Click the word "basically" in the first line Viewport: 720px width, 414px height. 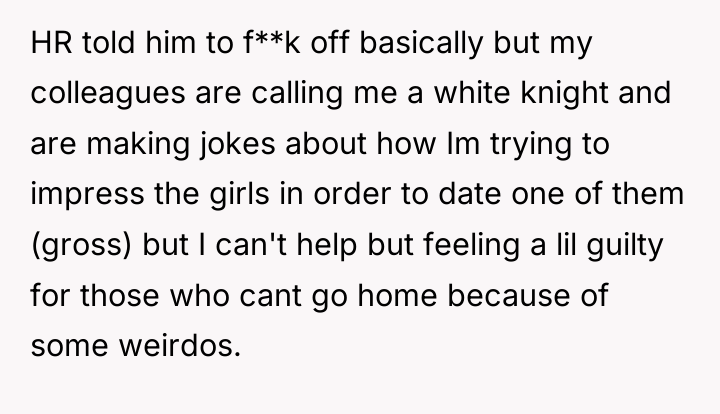click(x=421, y=45)
